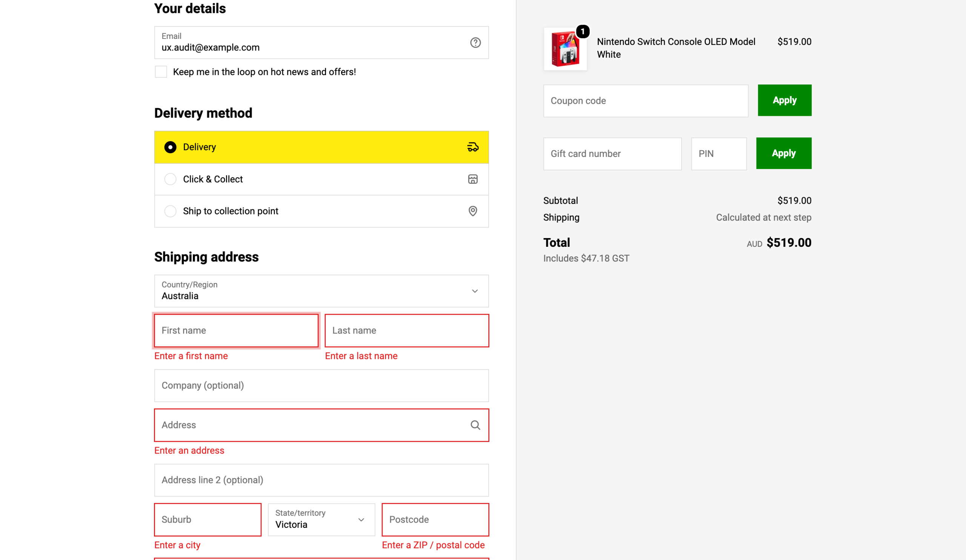Click the quantity badge on product image

(x=583, y=31)
